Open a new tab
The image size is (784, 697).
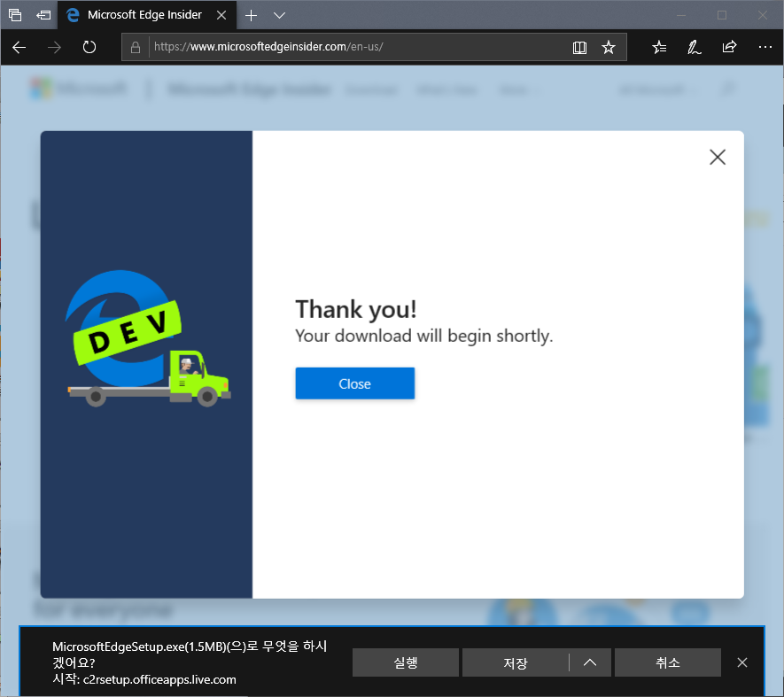point(251,16)
